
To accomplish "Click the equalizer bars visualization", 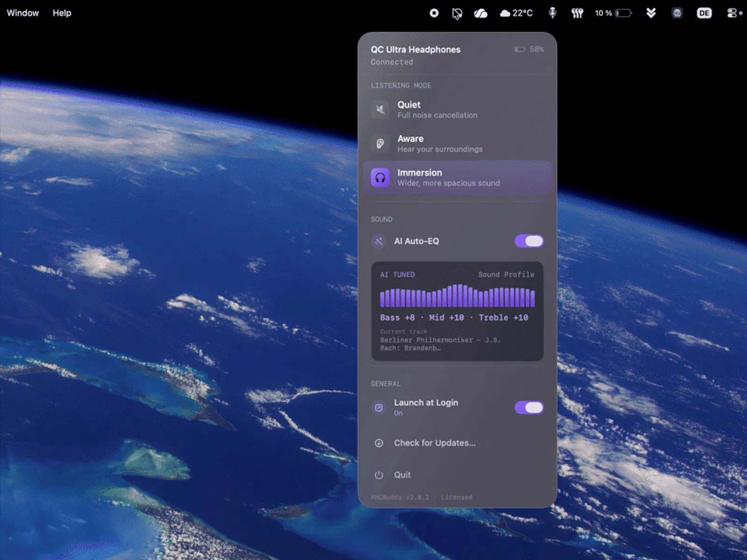I will (457, 295).
